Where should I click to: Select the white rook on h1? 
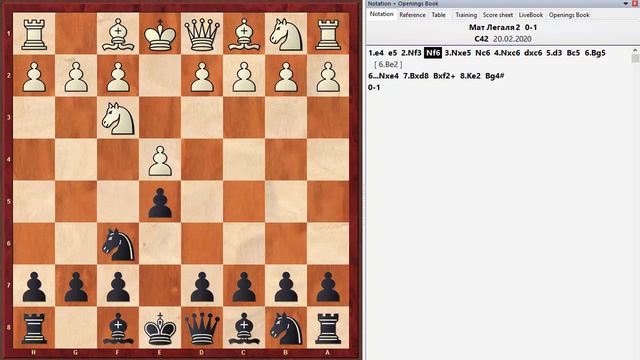[34, 33]
